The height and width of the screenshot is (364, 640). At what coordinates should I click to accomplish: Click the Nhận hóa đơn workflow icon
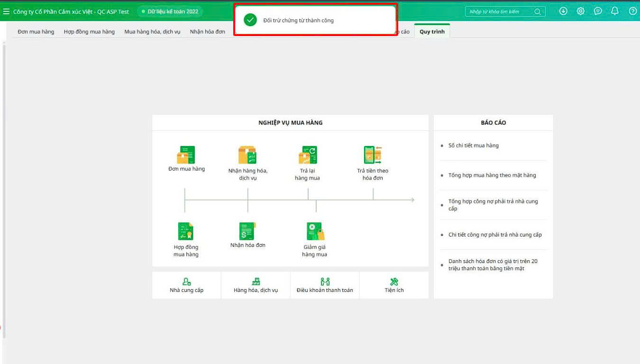(247, 231)
